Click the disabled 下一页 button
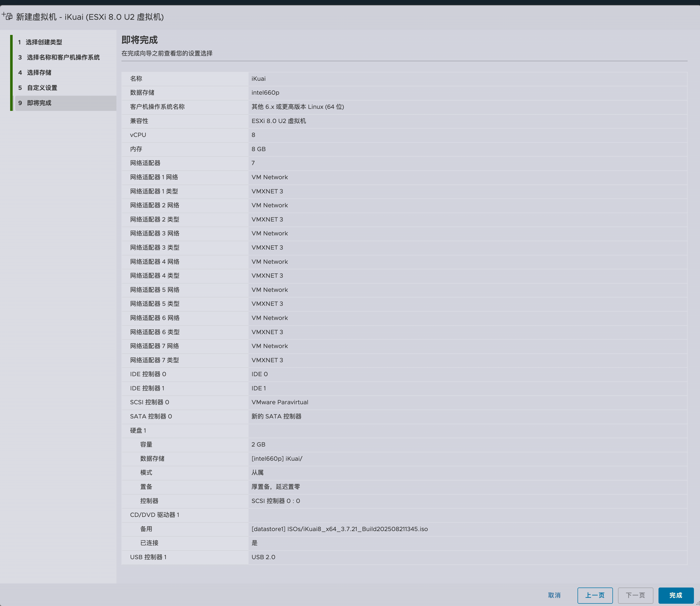700x606 pixels. [x=635, y=595]
